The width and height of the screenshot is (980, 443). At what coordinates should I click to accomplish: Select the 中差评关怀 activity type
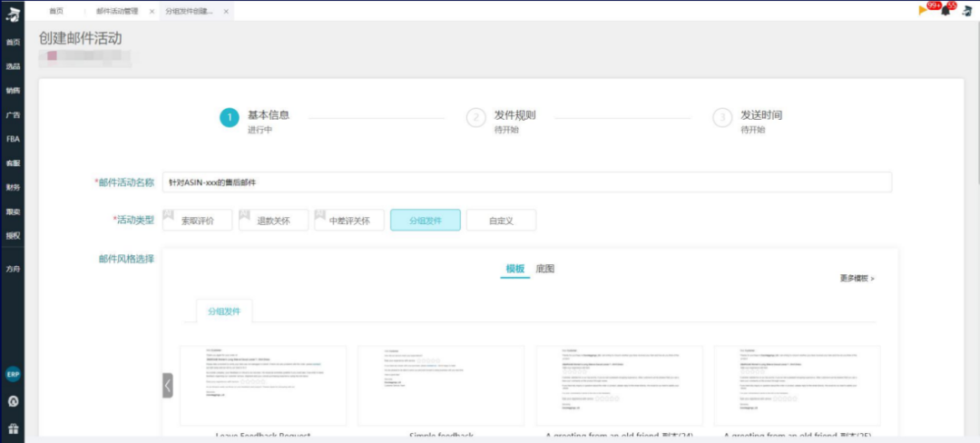(349, 221)
